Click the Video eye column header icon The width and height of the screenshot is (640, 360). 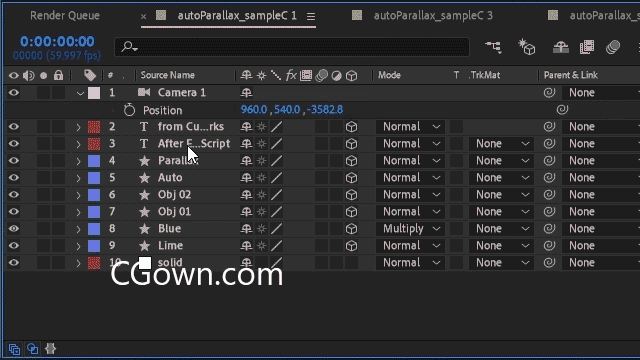click(13, 76)
